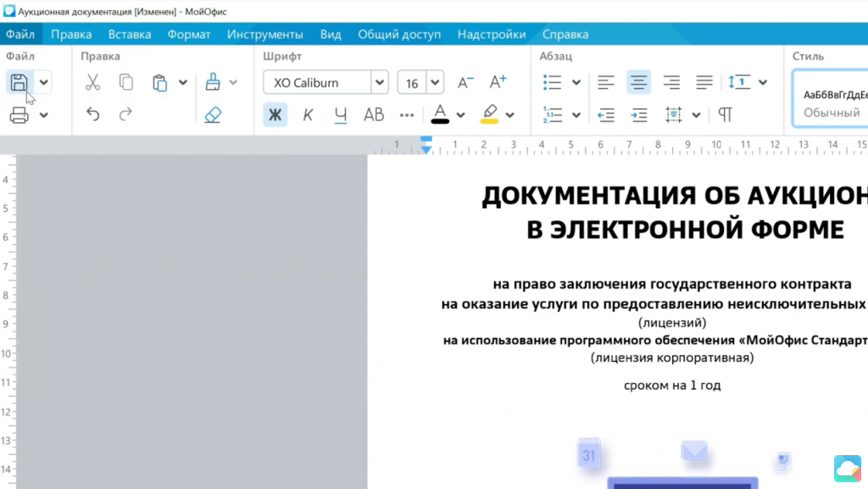Toggle bold Ж formatting
868x489 pixels.
pos(275,114)
